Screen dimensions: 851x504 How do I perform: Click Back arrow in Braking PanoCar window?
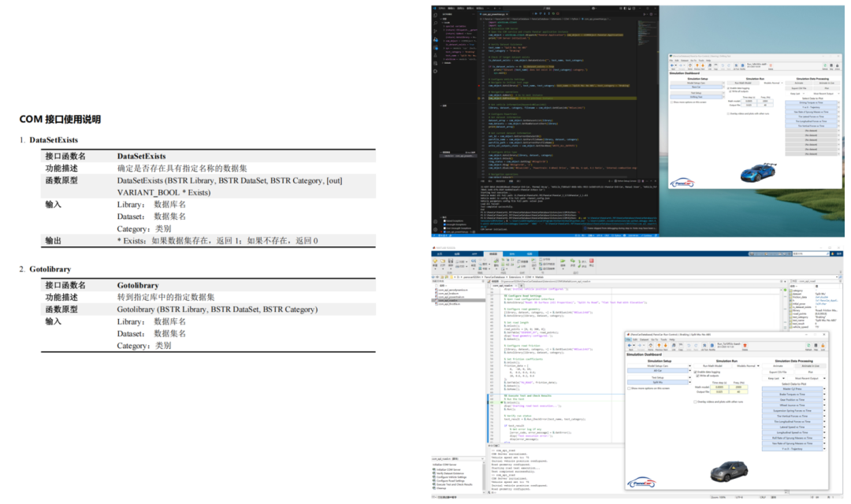point(630,345)
